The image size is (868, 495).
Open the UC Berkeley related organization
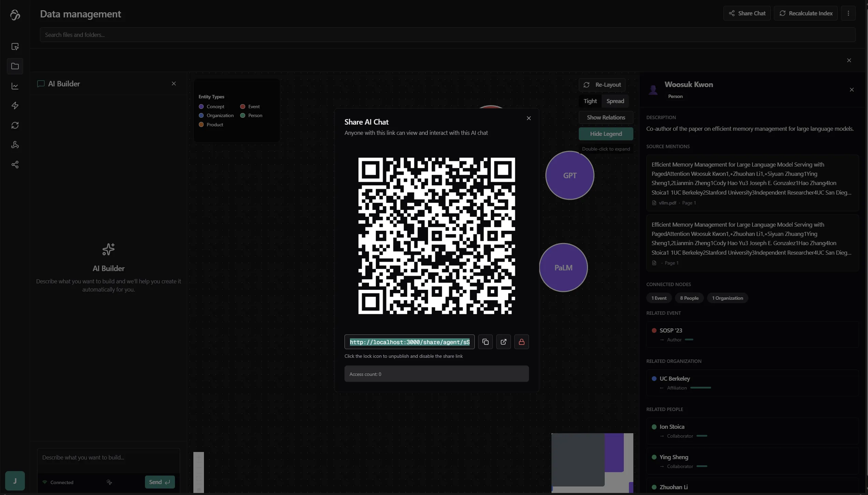pos(674,379)
